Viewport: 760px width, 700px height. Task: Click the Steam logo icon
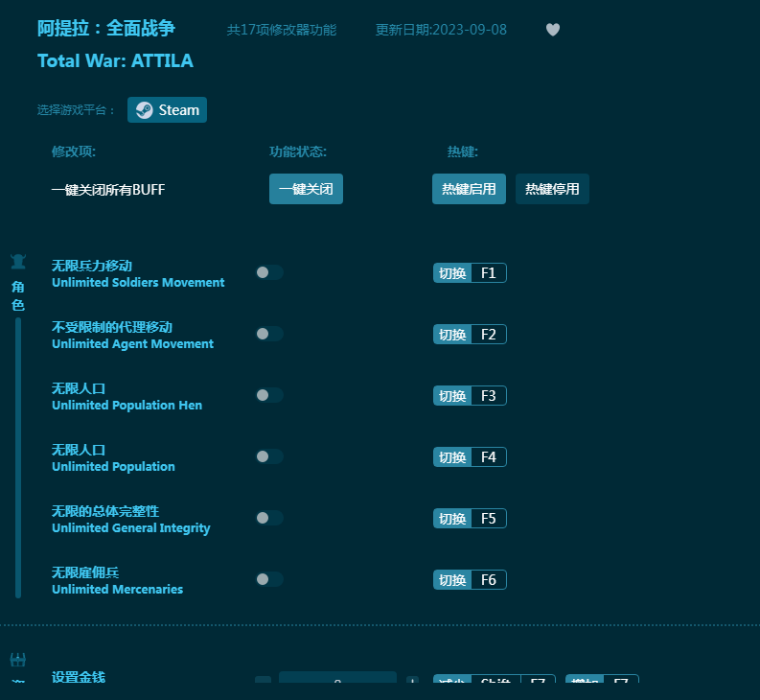click(144, 110)
